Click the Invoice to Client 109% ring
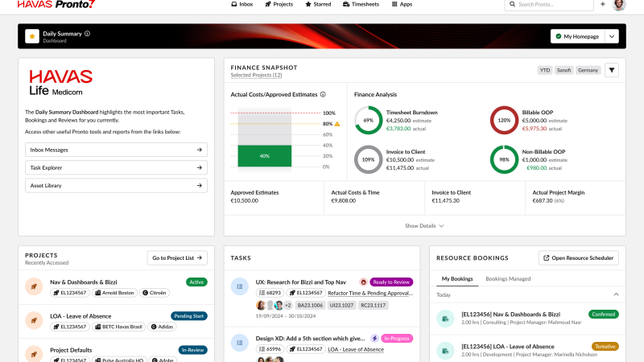 tap(369, 159)
